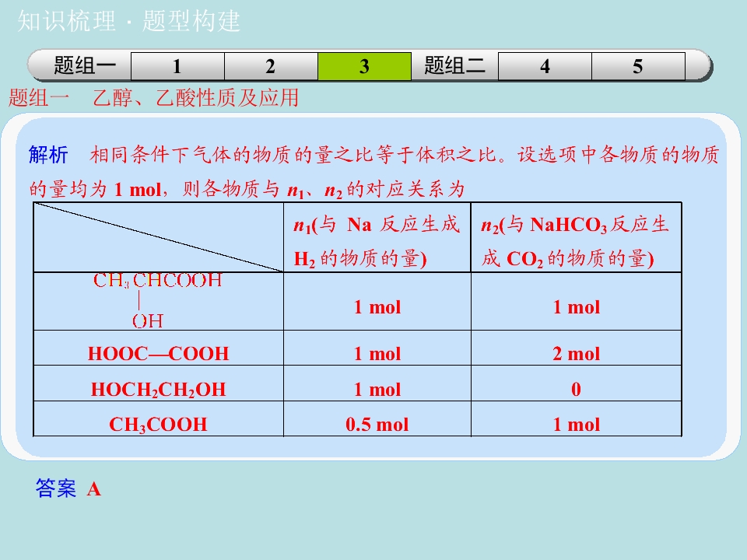Click the n2 NaHCO3 reaction column header

[x=576, y=241]
